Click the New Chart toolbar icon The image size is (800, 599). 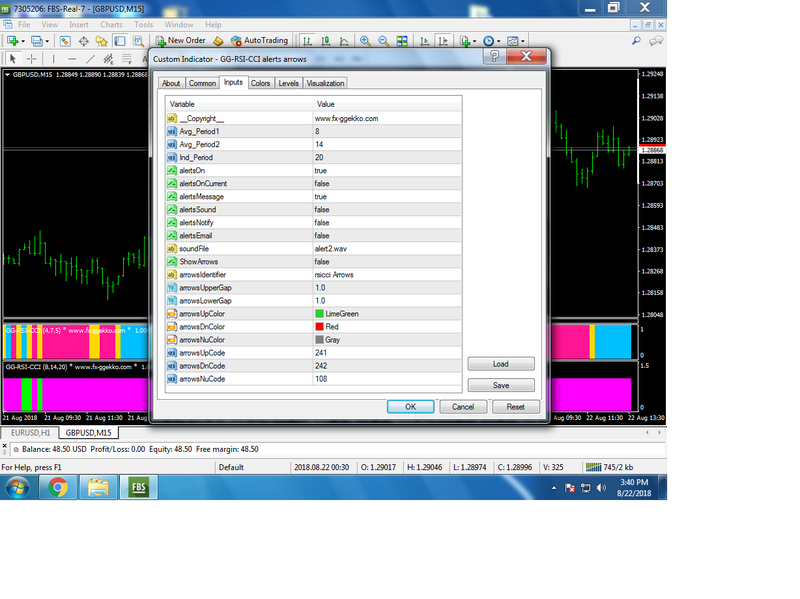point(12,41)
